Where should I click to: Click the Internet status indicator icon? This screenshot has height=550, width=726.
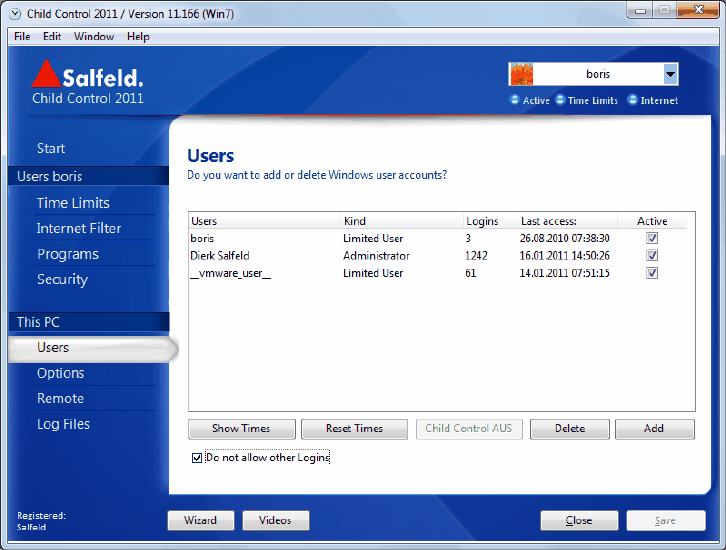(x=632, y=100)
